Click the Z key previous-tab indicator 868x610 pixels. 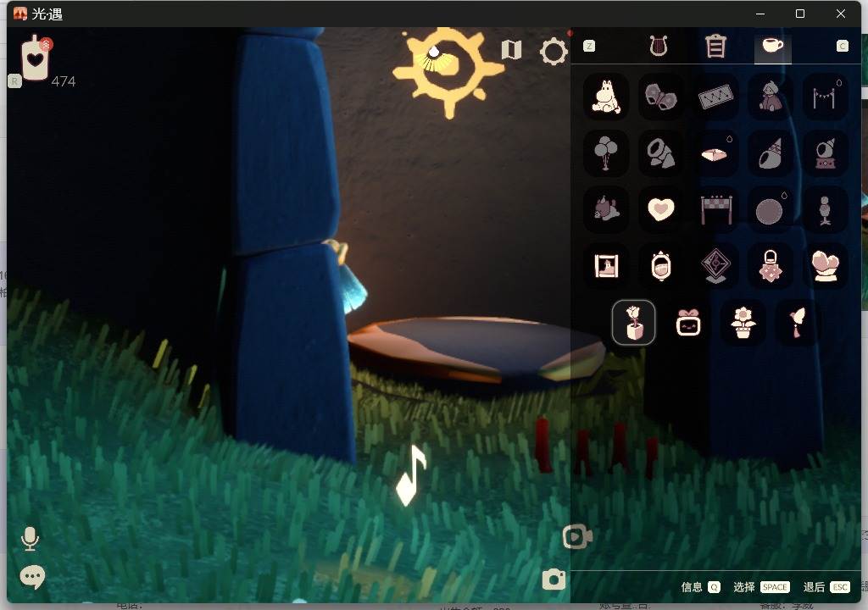pyautogui.click(x=589, y=46)
